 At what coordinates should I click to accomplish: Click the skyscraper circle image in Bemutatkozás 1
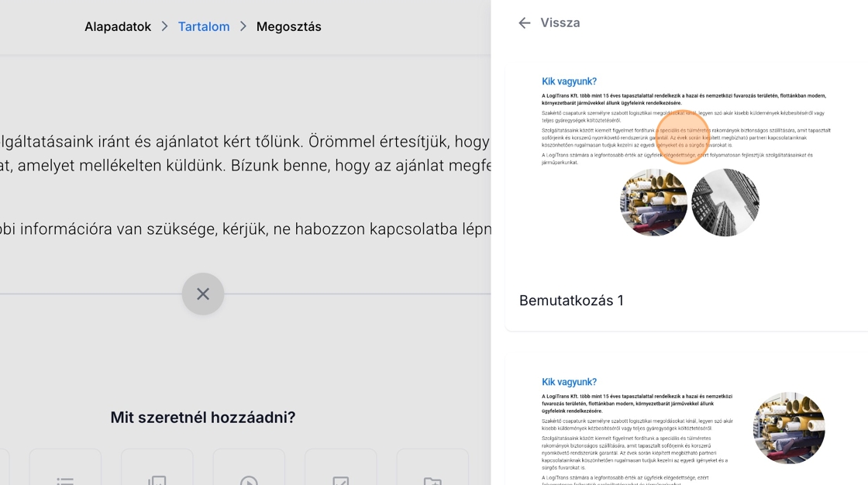[x=725, y=203]
